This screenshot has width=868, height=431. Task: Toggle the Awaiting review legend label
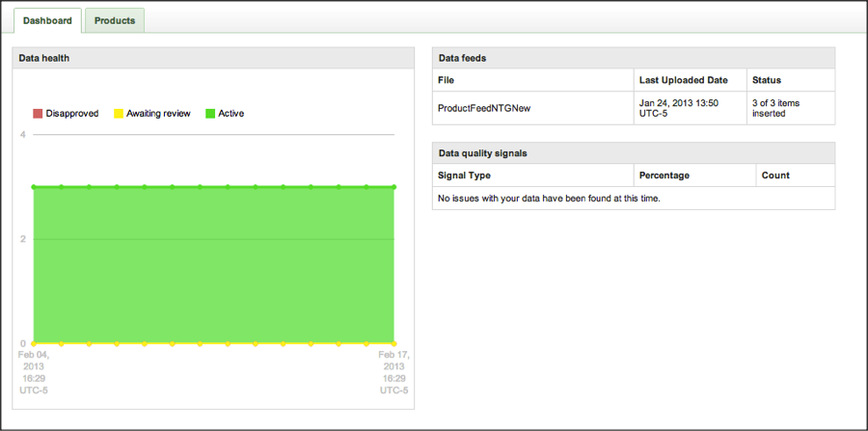tap(158, 114)
